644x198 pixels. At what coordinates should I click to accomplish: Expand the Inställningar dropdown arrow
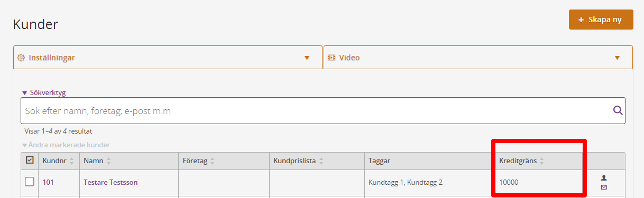(x=307, y=58)
